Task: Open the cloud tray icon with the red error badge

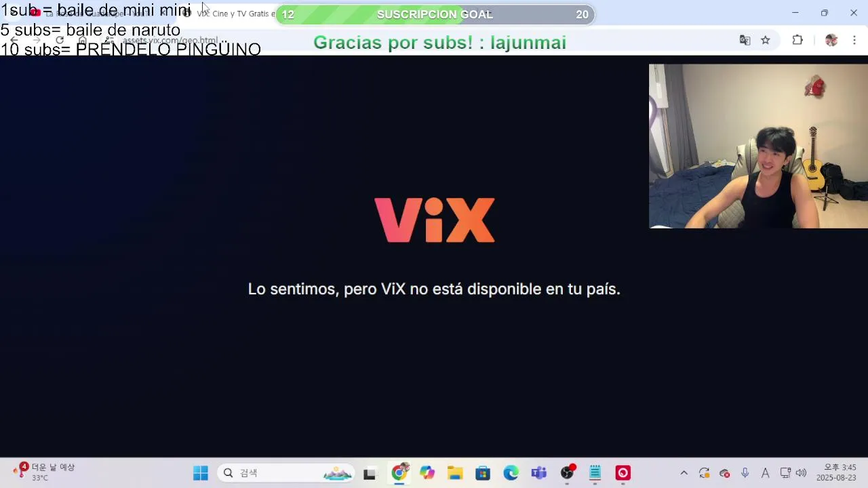Action: (725, 473)
